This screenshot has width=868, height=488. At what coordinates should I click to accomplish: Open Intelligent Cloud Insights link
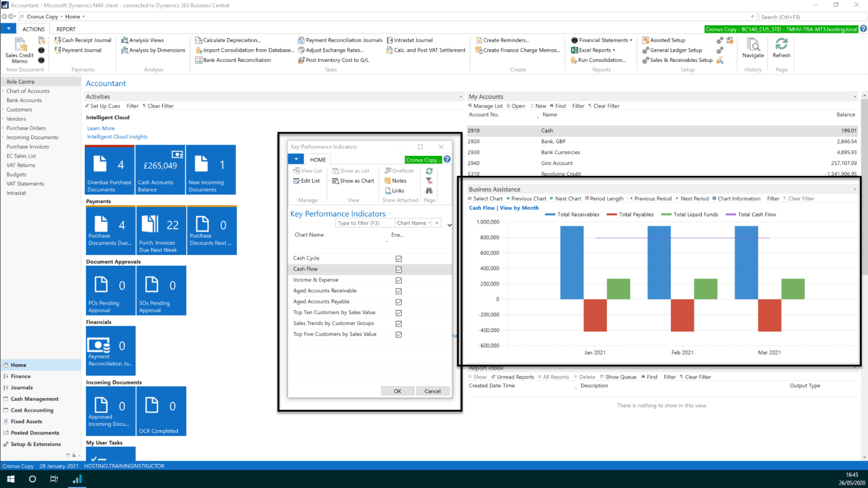(117, 137)
